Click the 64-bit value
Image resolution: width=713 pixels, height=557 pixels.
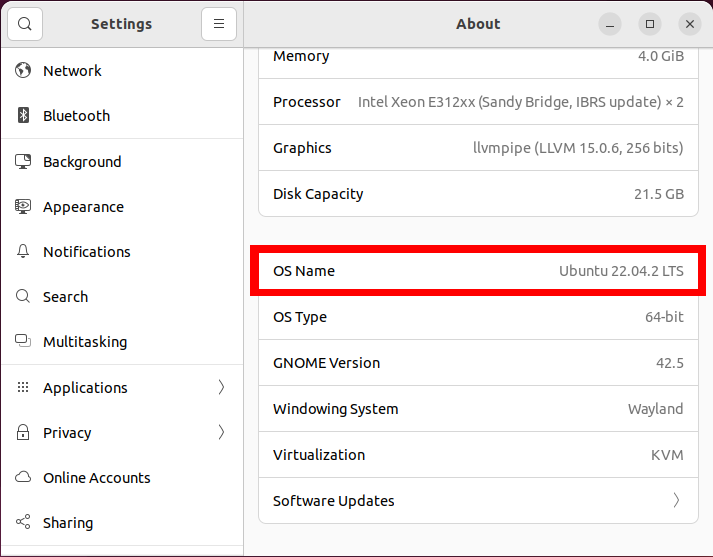coord(664,316)
